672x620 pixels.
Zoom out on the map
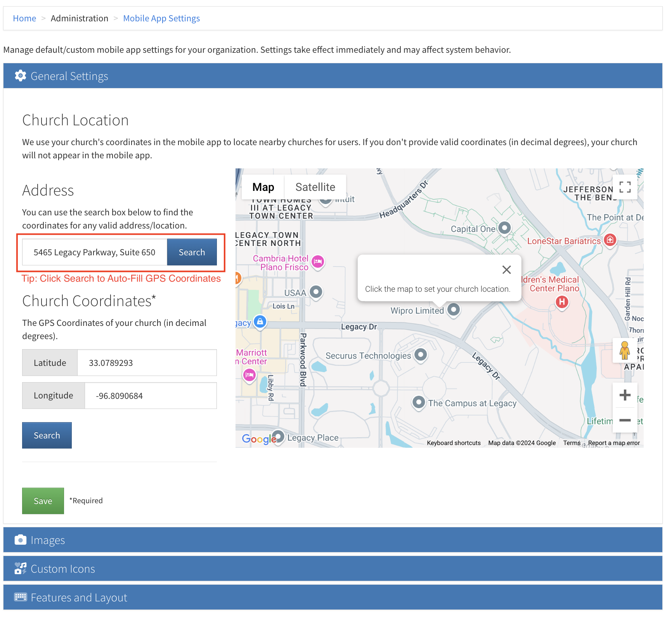pos(625,420)
